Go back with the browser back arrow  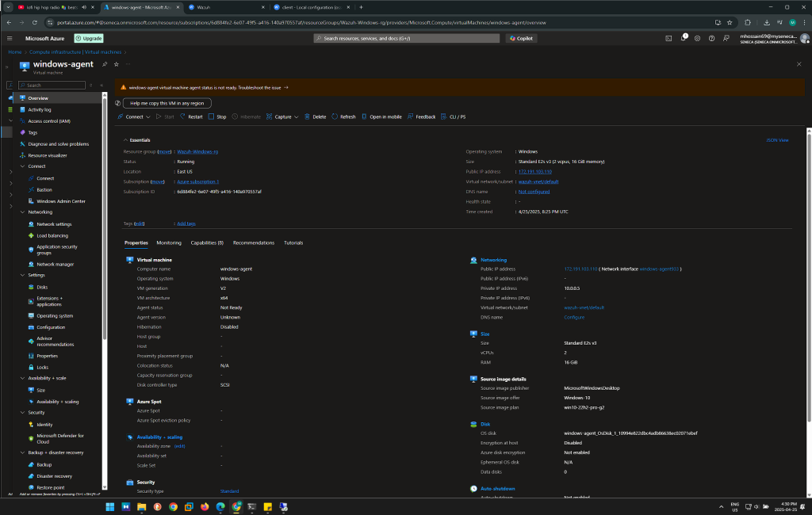pos(10,23)
